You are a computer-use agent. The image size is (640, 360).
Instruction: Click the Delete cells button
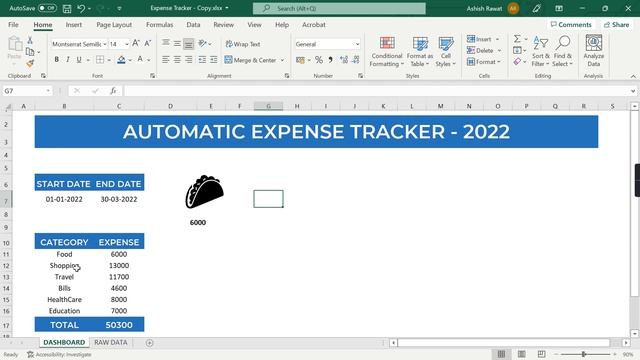(480, 51)
